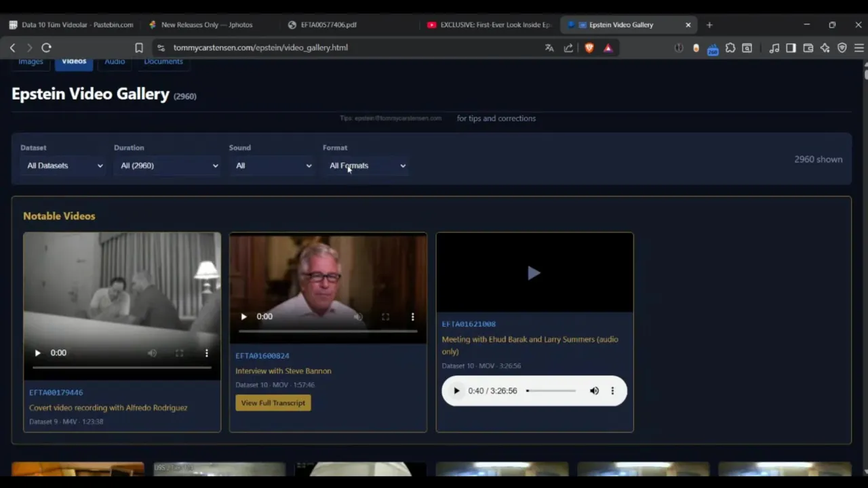Seek in the Steve Bannon video progress bar
Viewport: 868px width, 488px height.
pos(328,331)
